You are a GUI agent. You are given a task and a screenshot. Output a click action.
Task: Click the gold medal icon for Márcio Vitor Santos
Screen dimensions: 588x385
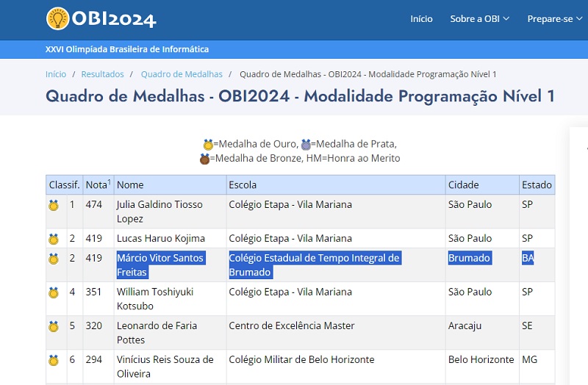(x=54, y=259)
